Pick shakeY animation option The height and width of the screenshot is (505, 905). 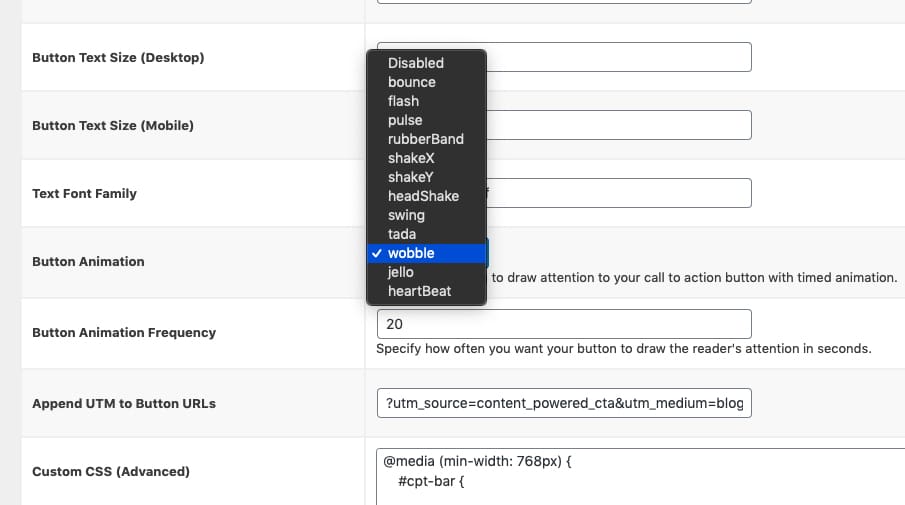427,177
